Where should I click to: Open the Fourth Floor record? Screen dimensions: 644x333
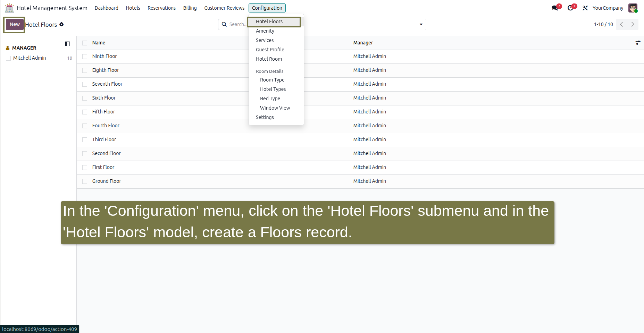tap(106, 126)
